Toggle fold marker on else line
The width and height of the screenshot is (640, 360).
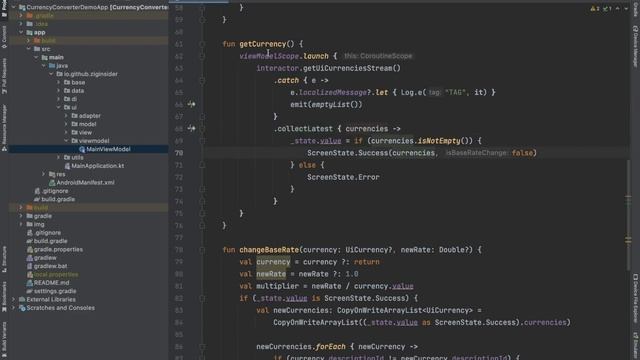click(x=202, y=165)
